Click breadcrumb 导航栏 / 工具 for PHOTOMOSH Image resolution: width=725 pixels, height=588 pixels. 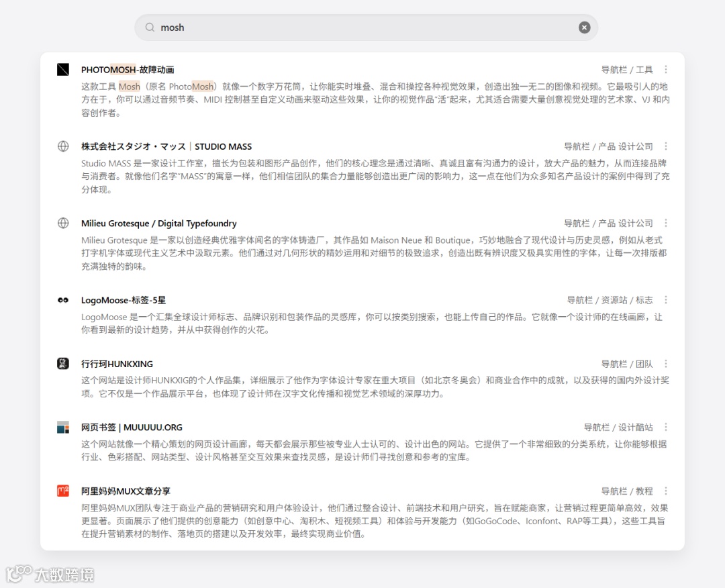tap(626, 69)
